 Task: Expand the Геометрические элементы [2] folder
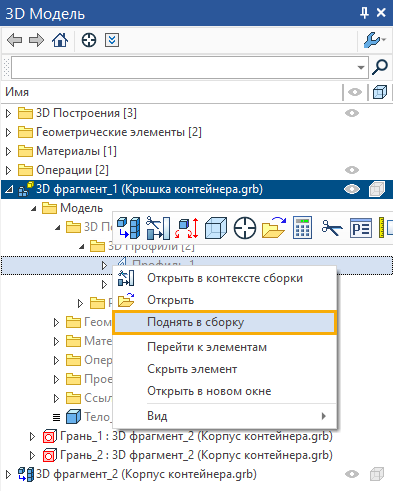pyautogui.click(x=8, y=132)
